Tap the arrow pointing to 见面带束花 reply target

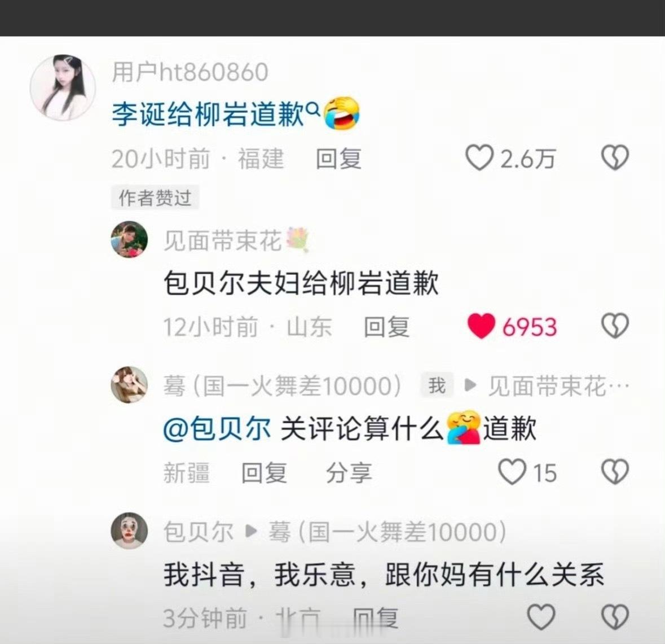(470, 385)
